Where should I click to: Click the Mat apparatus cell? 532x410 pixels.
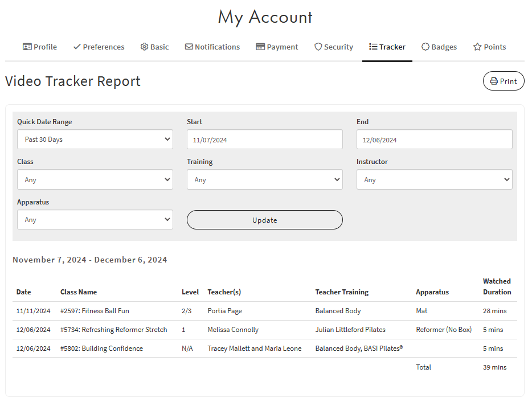[421, 311]
